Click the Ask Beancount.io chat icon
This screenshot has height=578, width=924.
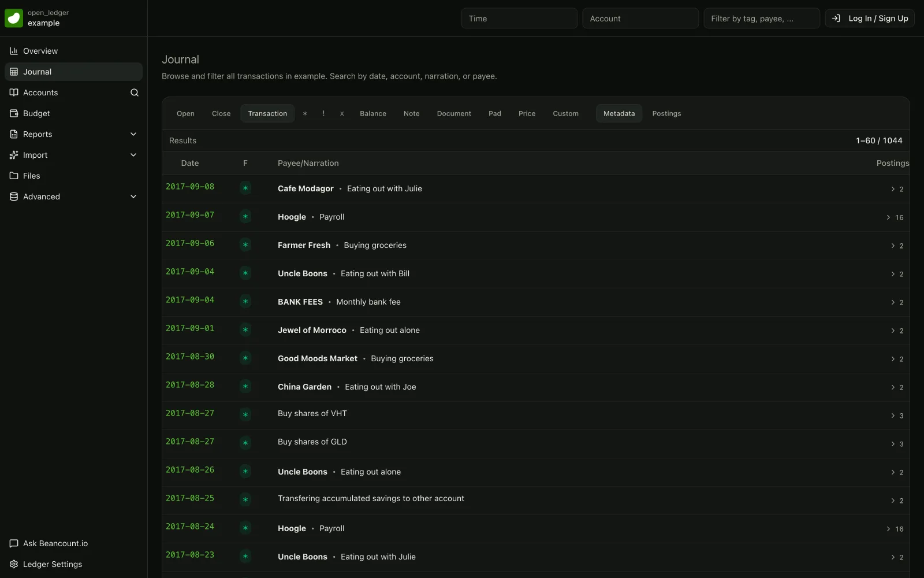14,543
